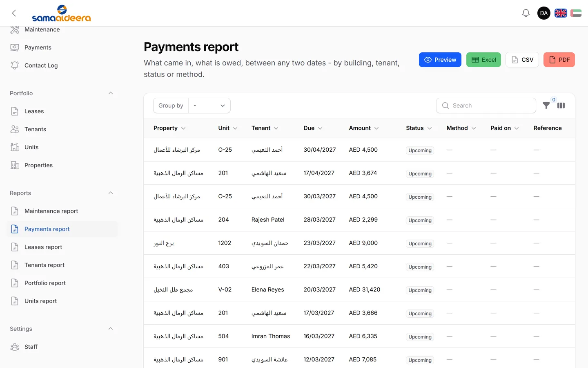This screenshot has height=368, width=588.
Task: Open the Due column header chevron
Action: coord(320,128)
